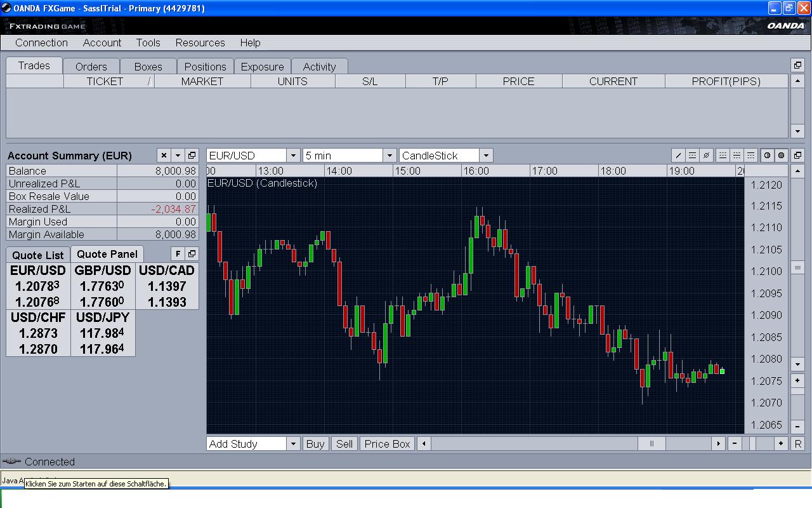
Task: Detach the Account Summary panel
Action: [x=192, y=156]
